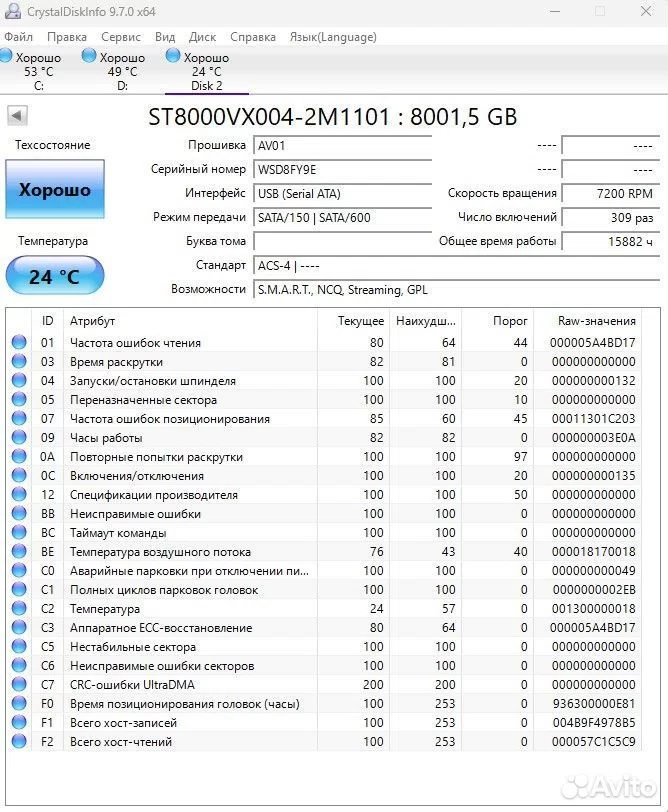Screen dimensions: 668x812
Task: Click the Raw-значения column header
Action: [588, 321]
